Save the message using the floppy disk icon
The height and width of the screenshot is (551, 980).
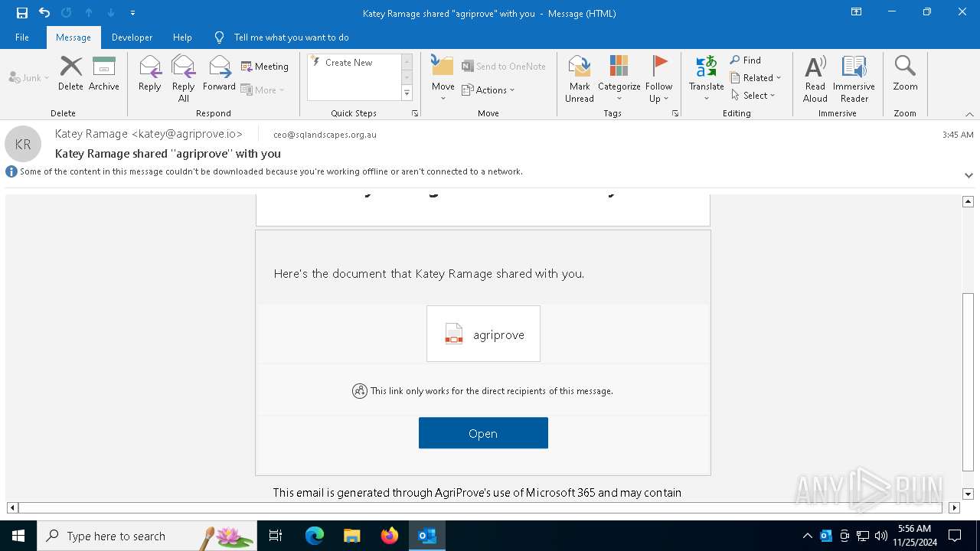[22, 13]
